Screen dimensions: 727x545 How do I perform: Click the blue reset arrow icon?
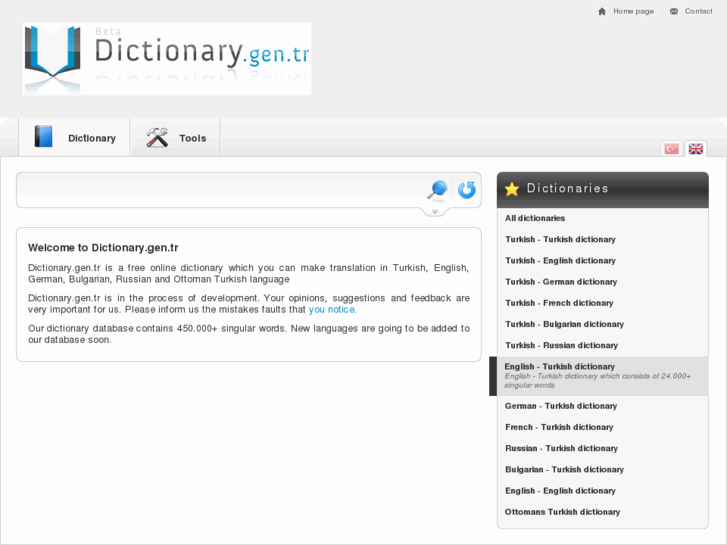click(x=466, y=190)
